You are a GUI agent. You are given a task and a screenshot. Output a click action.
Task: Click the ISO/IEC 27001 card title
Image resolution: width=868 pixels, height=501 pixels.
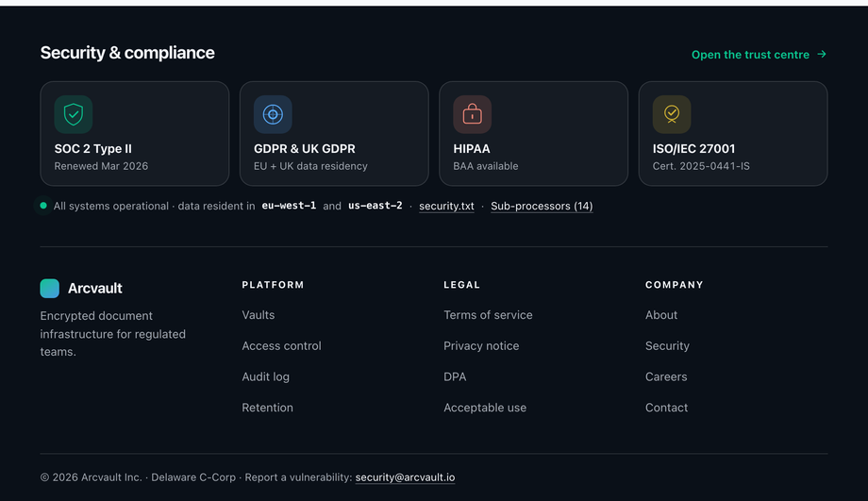tap(693, 148)
